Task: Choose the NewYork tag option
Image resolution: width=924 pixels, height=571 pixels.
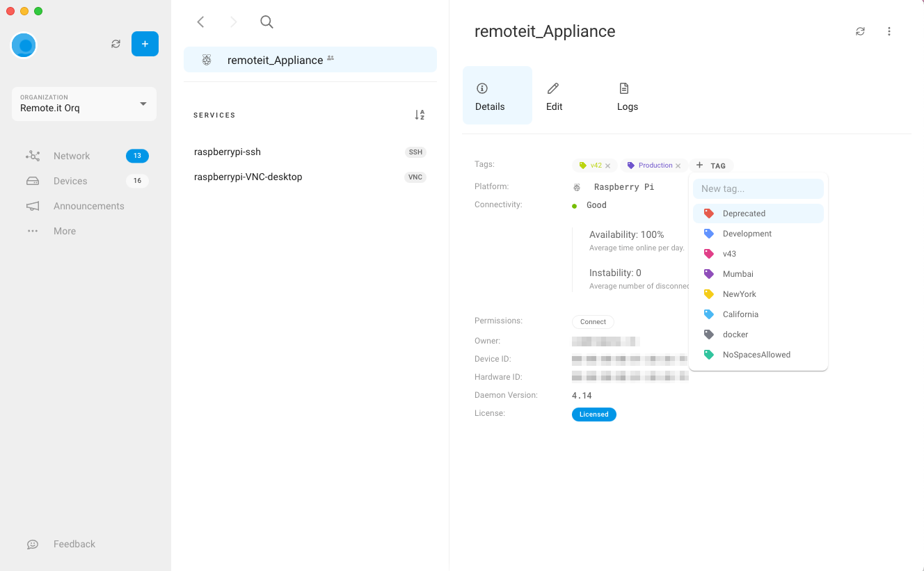Action: click(x=758, y=294)
